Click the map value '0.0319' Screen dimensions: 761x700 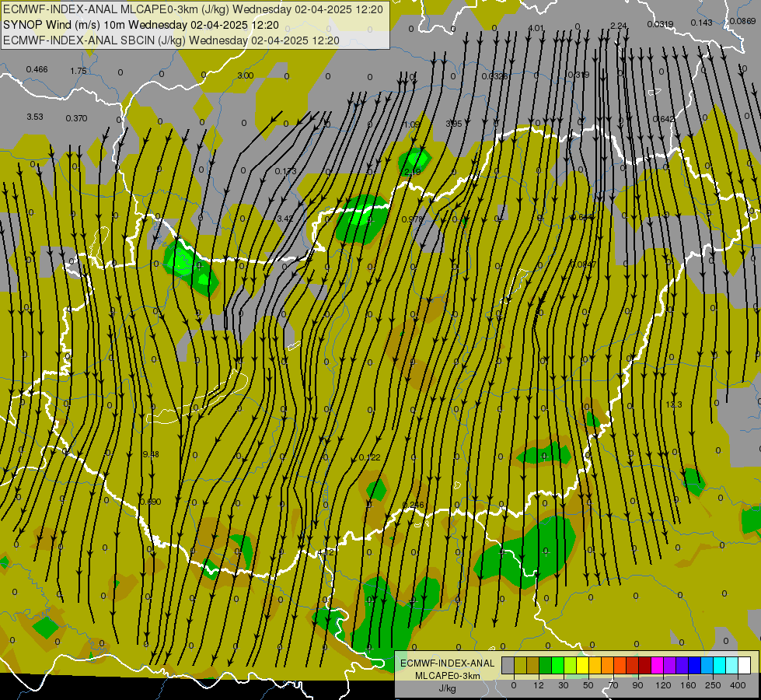[660, 24]
